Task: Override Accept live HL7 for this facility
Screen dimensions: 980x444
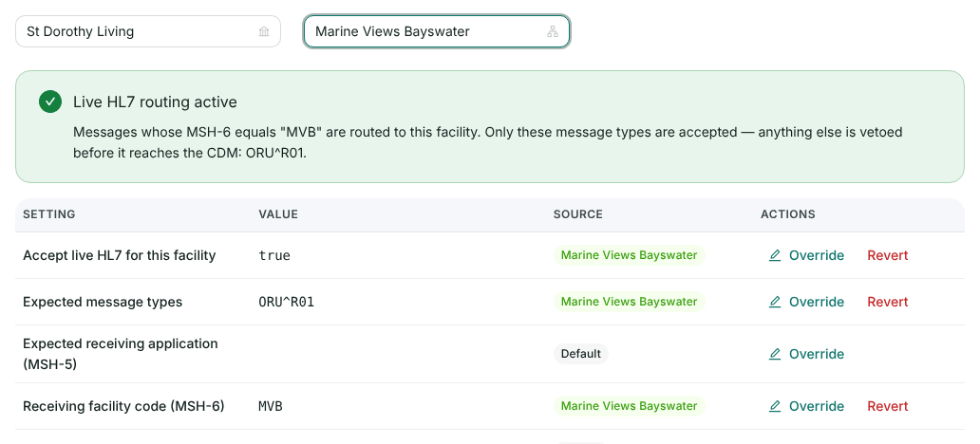Action: point(806,255)
